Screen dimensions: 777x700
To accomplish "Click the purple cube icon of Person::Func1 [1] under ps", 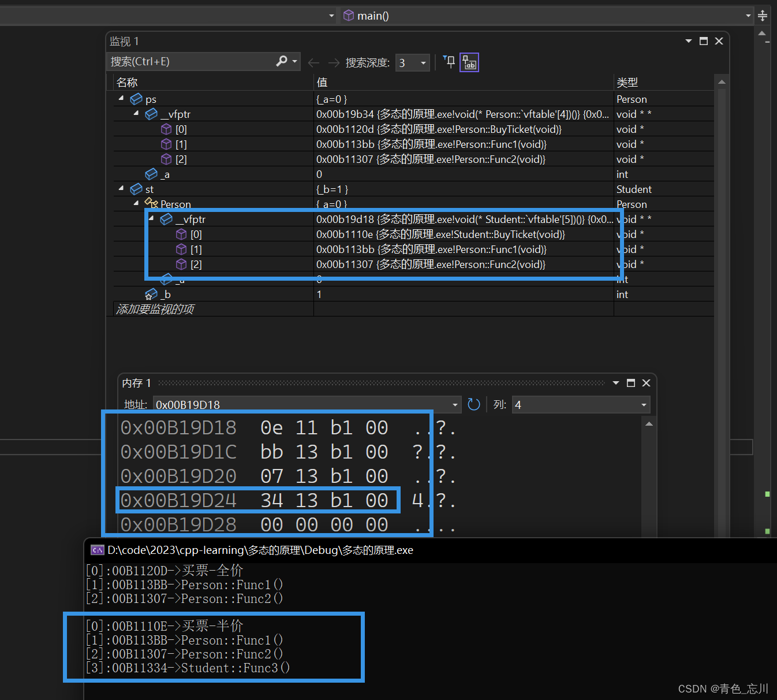I will click(166, 144).
